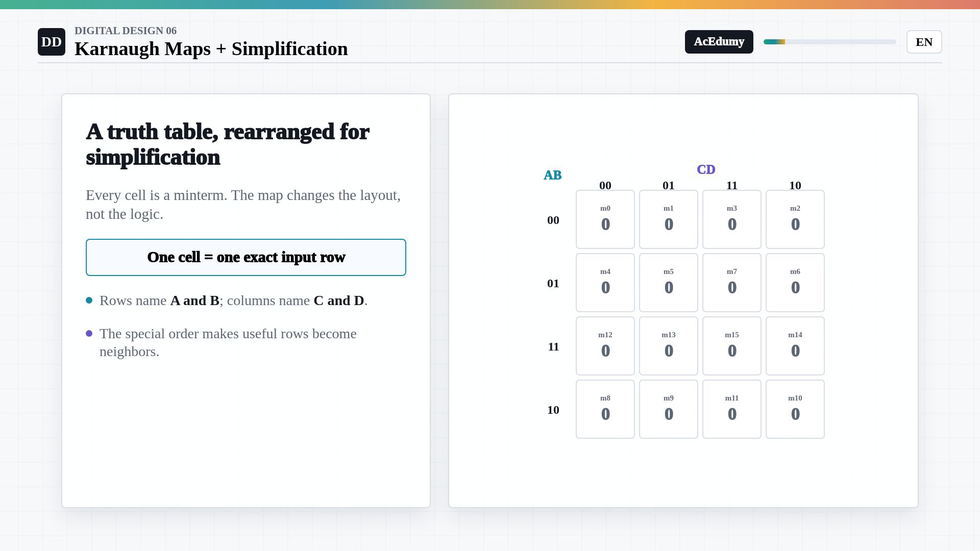Select the CD column axis label
Viewport: 980px width, 551px height.
click(x=706, y=169)
